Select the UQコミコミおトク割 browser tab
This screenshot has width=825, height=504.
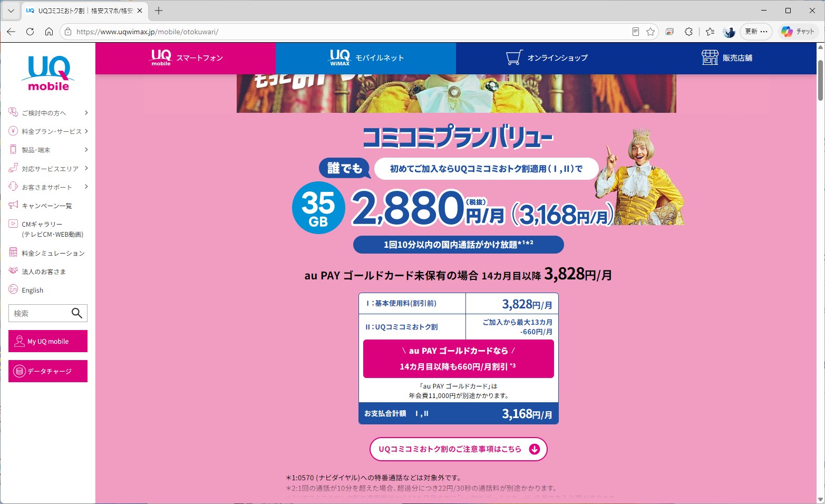click(84, 11)
